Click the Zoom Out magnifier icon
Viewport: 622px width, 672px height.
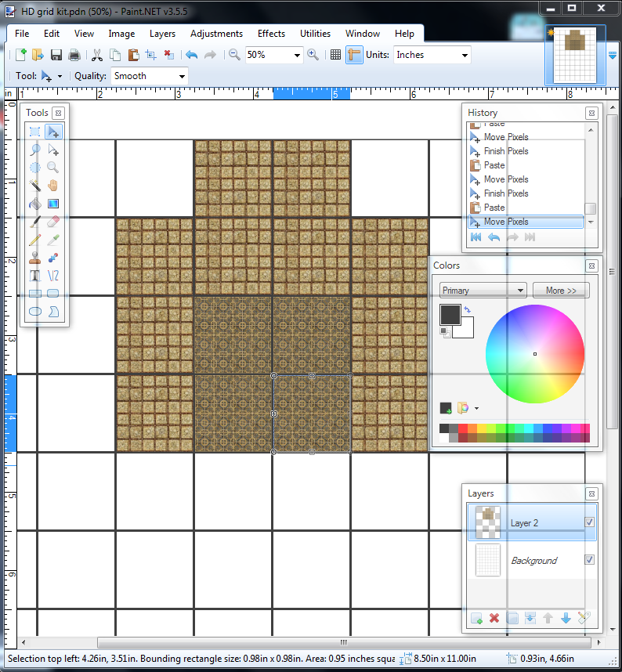[234, 55]
